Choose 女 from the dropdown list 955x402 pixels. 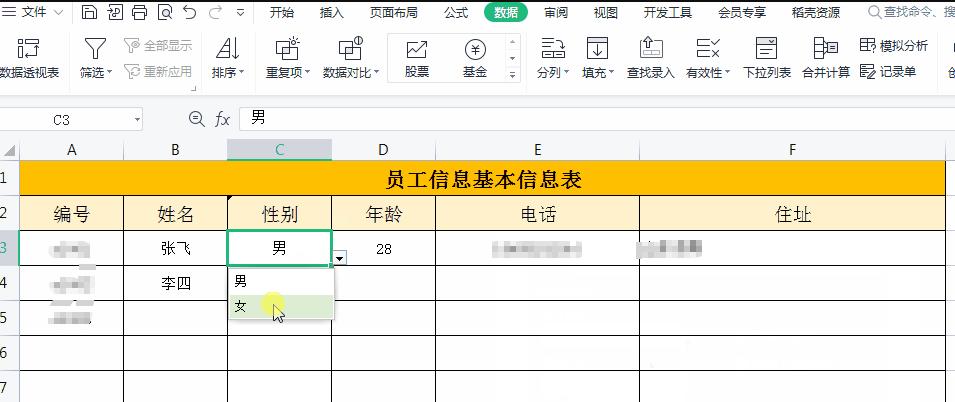click(x=281, y=307)
